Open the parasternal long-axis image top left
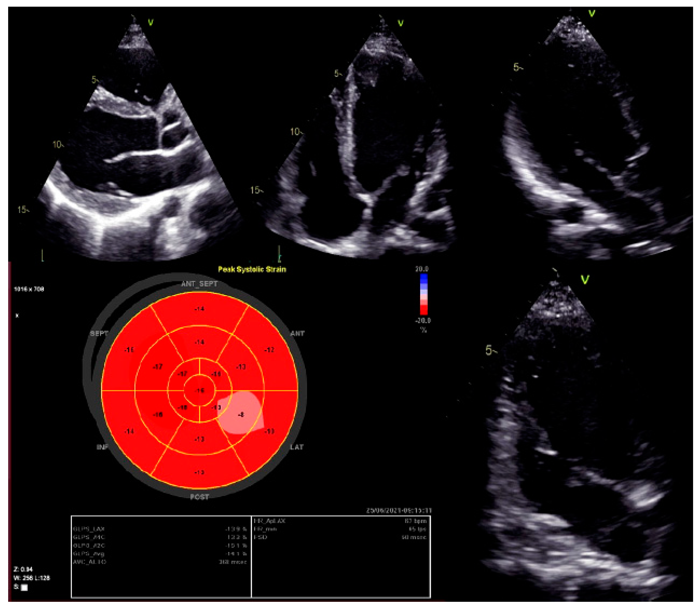Image resolution: width=700 pixels, height=607 pixels. (x=135, y=152)
